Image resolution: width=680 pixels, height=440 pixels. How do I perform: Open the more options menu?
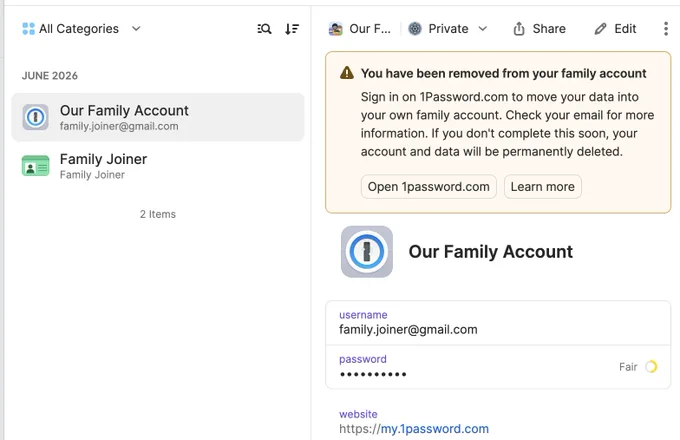(666, 29)
